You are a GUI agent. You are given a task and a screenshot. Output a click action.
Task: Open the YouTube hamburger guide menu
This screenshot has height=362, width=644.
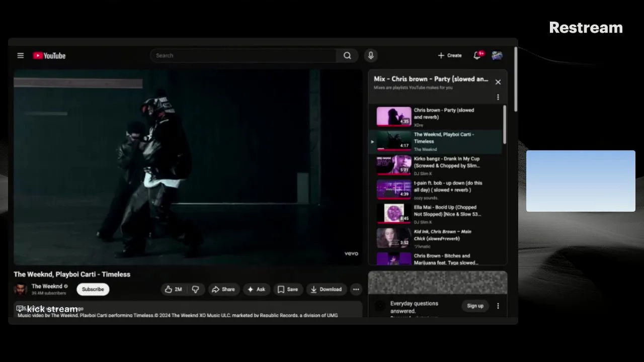(x=21, y=55)
